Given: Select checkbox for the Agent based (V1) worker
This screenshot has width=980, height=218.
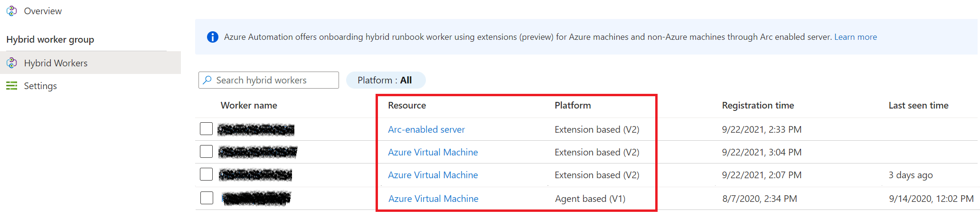Looking at the screenshot, I should [207, 198].
